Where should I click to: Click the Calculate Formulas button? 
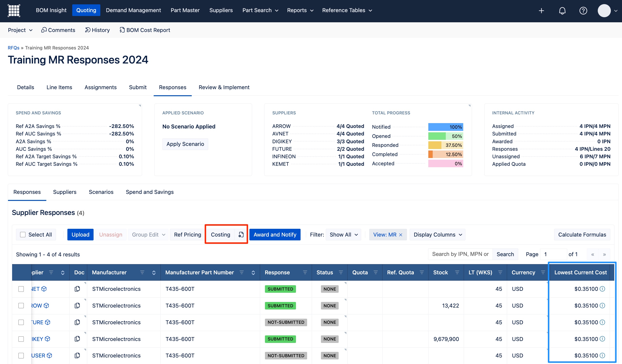582,234
